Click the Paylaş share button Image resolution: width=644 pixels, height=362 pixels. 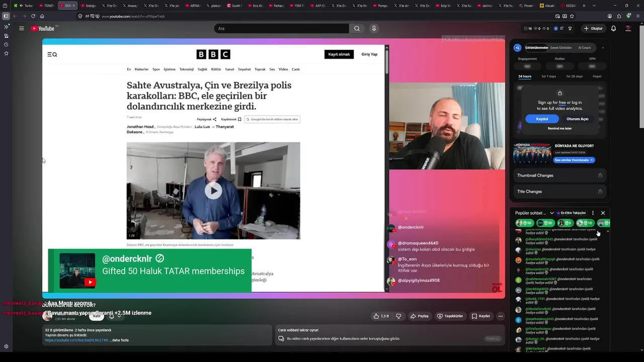click(x=420, y=316)
